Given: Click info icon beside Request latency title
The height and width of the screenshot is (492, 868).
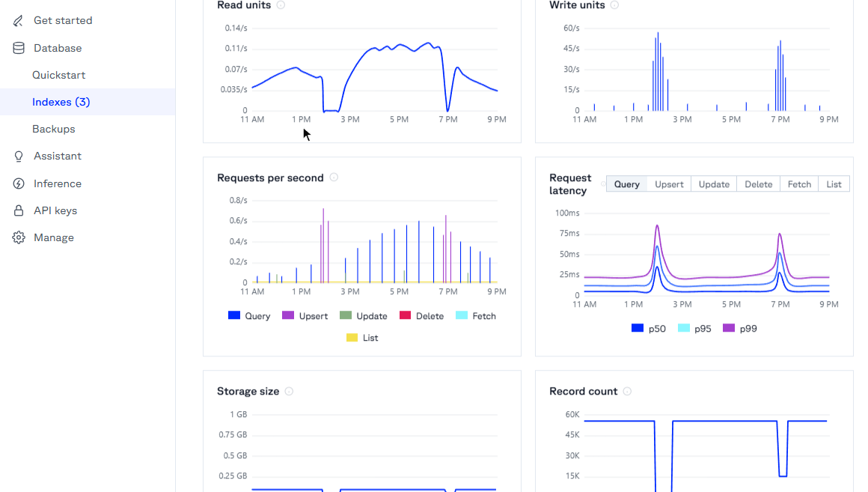Looking at the screenshot, I should (603, 184).
